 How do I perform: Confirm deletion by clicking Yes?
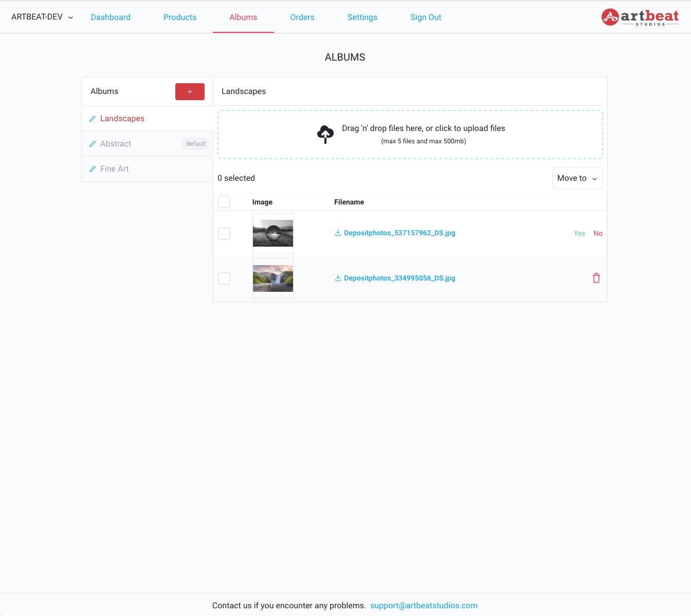(579, 233)
